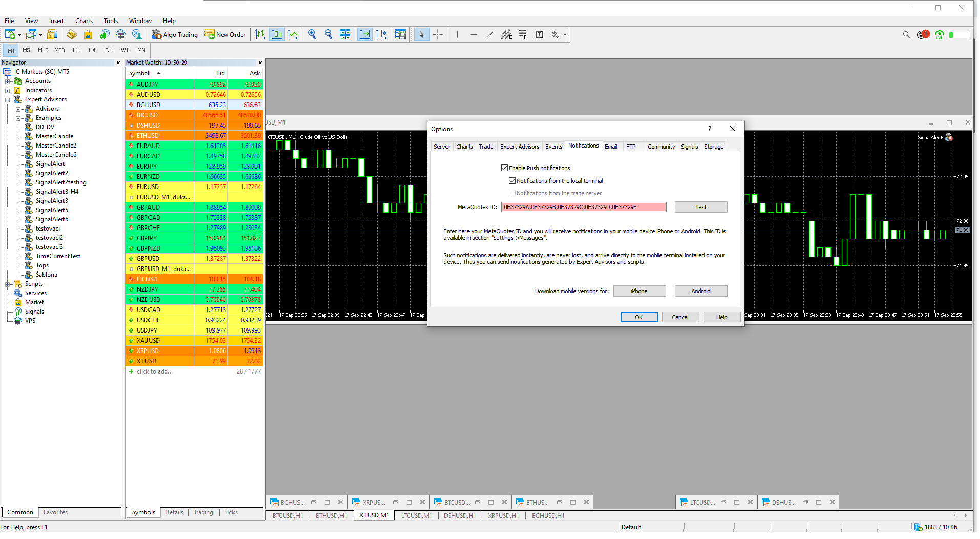Click the New Order toolbar button
Image resolution: width=980 pixels, height=539 pixels.
pyautogui.click(x=225, y=34)
